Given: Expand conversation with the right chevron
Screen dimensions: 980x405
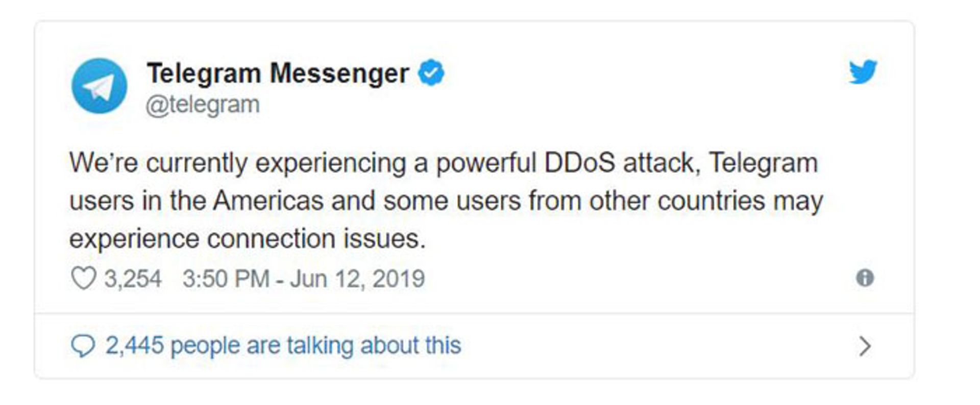Looking at the screenshot, I should coord(865,346).
